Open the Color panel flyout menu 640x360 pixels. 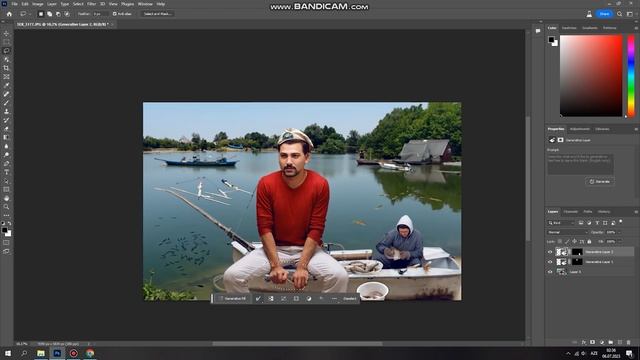tap(636, 28)
